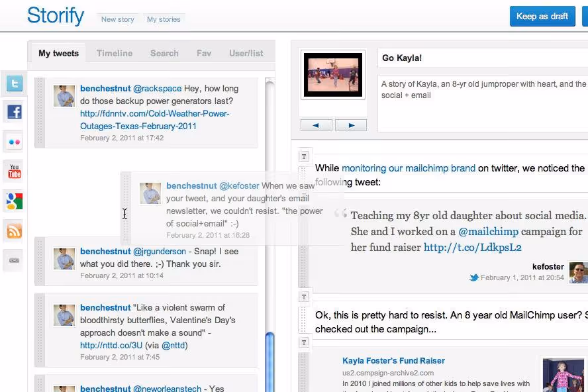
Task: Switch to the Timeline tab
Action: click(115, 53)
